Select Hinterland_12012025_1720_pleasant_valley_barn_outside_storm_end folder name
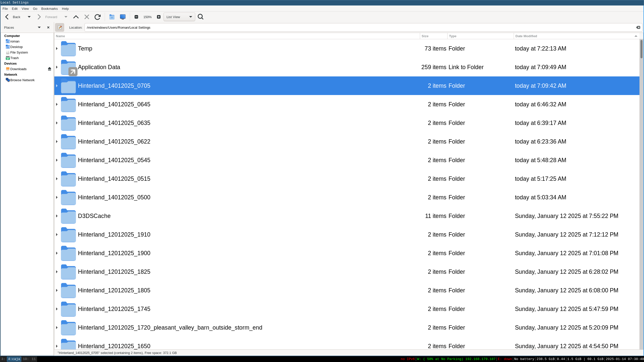Viewport: 644px width, 362px height. coord(170,328)
